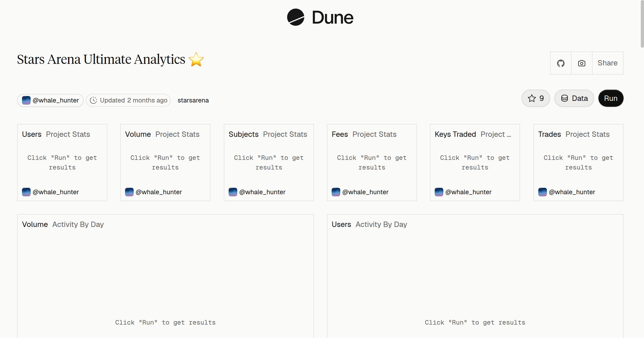Click the Run prompt in Users Activity chart
The height and width of the screenshot is (338, 644).
tap(475, 322)
